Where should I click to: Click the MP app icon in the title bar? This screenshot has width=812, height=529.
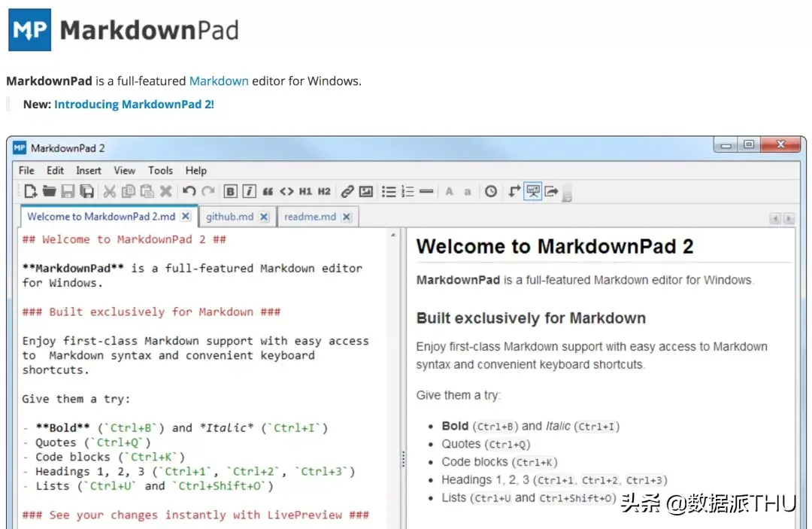coord(20,148)
